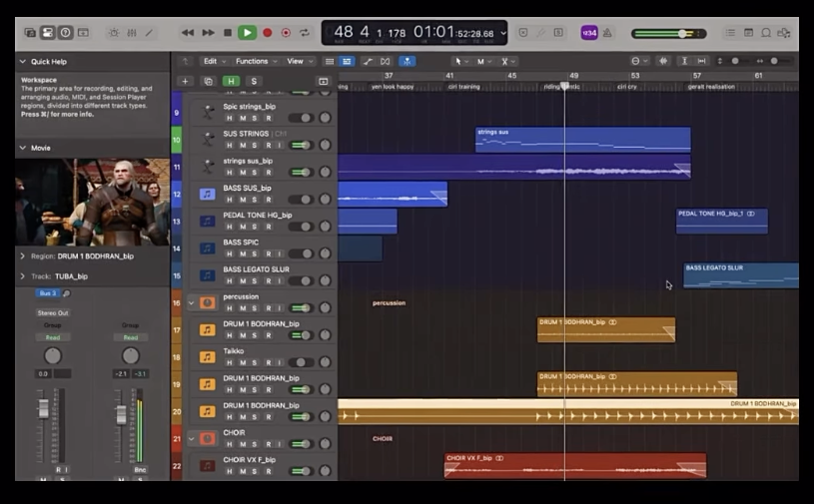Collapse the Movie section
This screenshot has height=504, width=814.
tap(23, 148)
